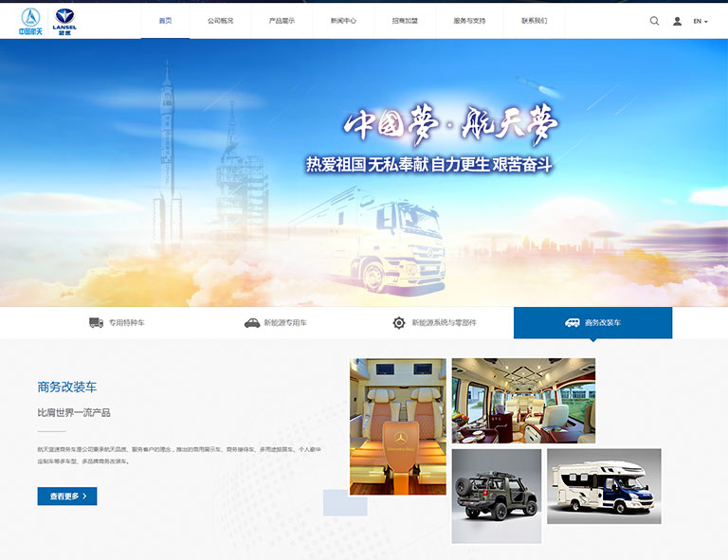Open the 首页 home menu item

pos(165,21)
